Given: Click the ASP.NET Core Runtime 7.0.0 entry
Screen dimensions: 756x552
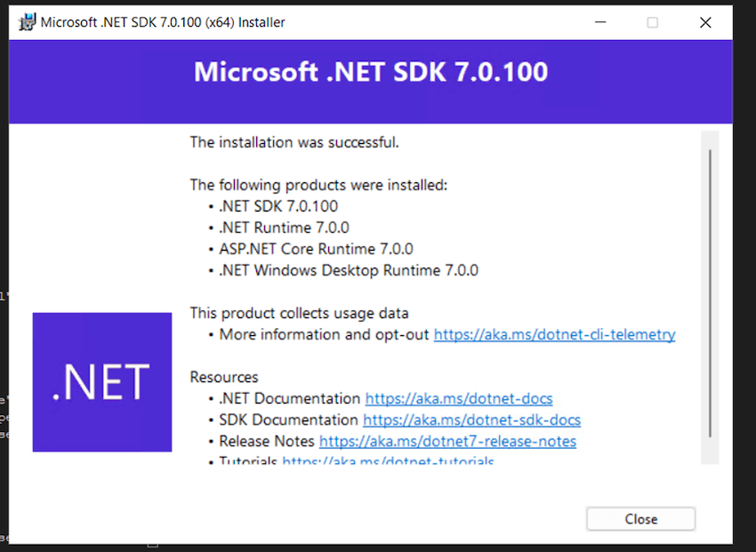Looking at the screenshot, I should pyautogui.click(x=316, y=249).
